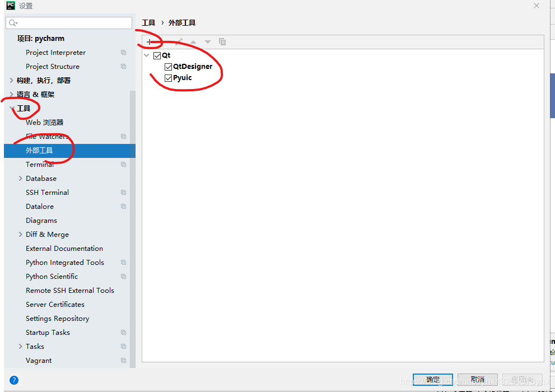Select Web 浏览器 settings page
555x392 pixels.
pos(45,123)
